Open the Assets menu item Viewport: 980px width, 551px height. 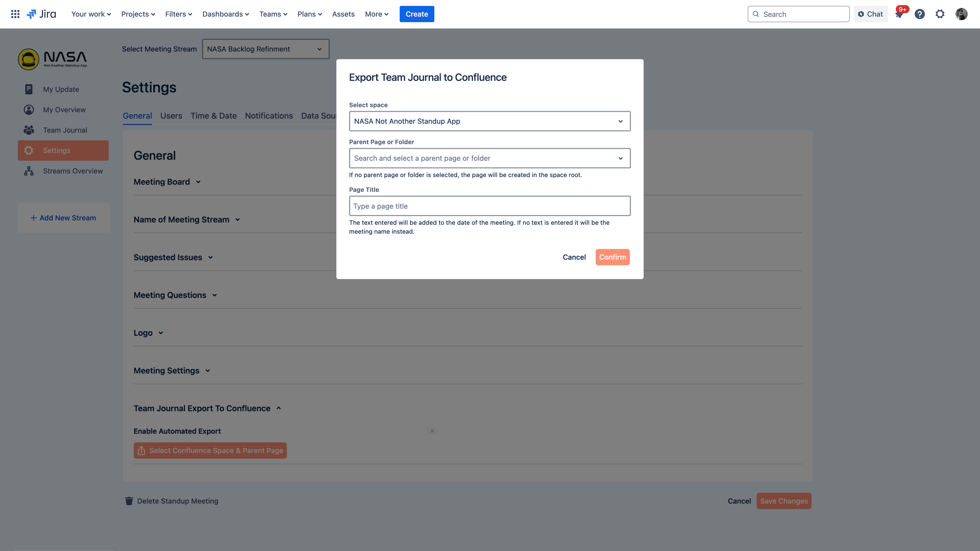pyautogui.click(x=343, y=14)
